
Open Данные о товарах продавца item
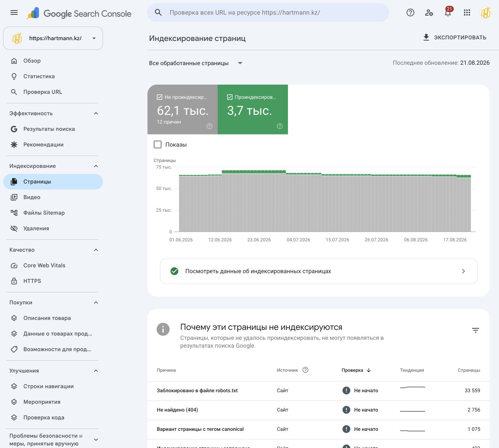pyautogui.click(x=53, y=334)
